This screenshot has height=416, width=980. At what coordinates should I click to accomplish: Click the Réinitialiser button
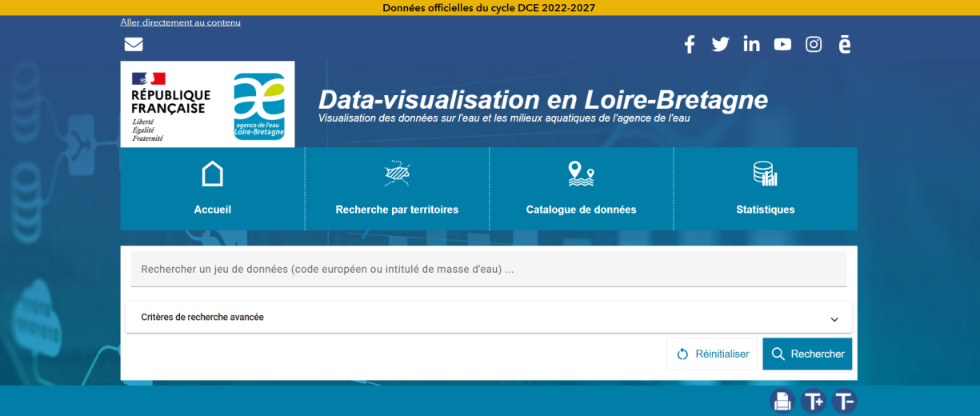tap(712, 354)
